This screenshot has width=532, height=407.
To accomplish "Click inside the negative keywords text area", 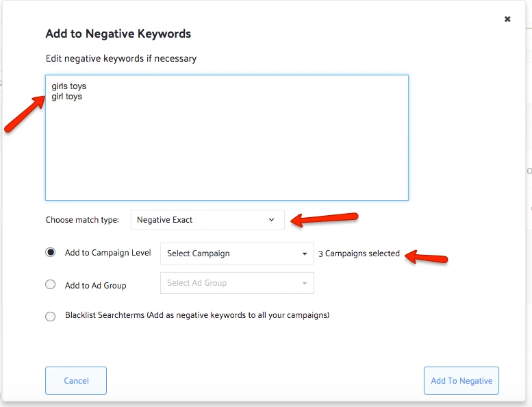I will coord(227,138).
